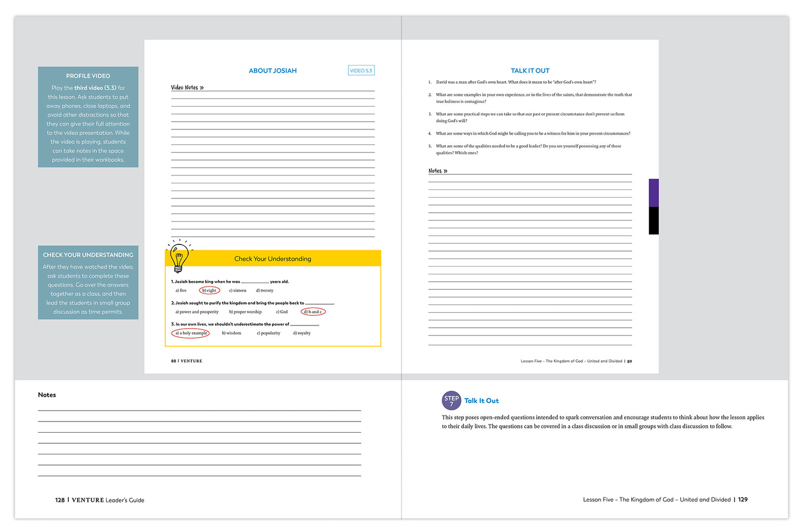Click the ABOUT JOSIAH heading
This screenshot has width=803, height=532.
[272, 71]
